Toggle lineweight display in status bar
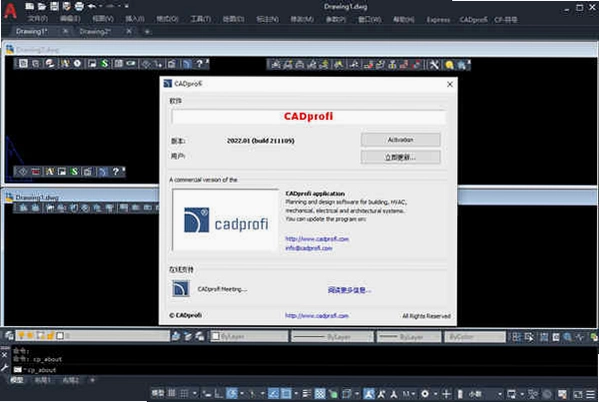 click(x=307, y=394)
